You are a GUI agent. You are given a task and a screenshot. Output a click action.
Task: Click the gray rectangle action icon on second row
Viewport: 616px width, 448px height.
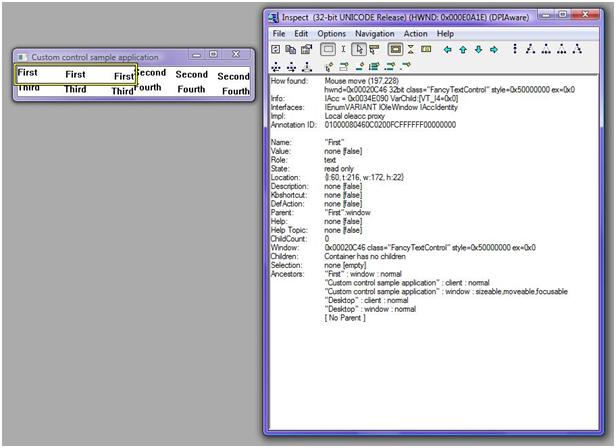(x=344, y=67)
